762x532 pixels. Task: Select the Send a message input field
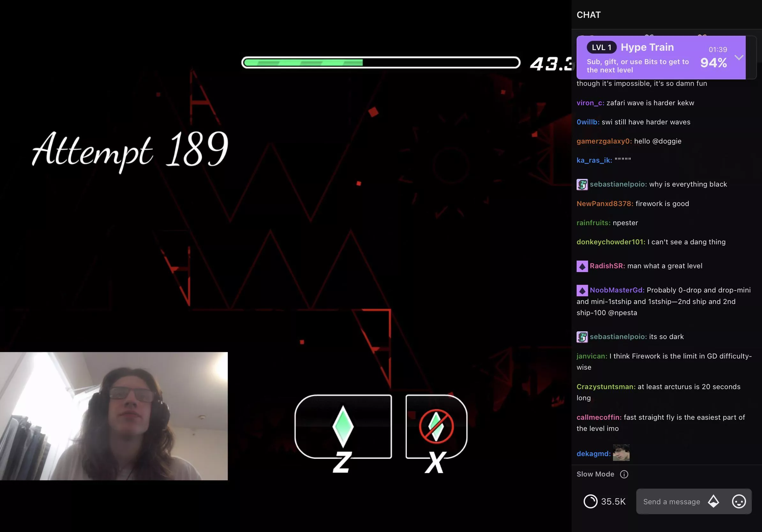[x=672, y=501]
